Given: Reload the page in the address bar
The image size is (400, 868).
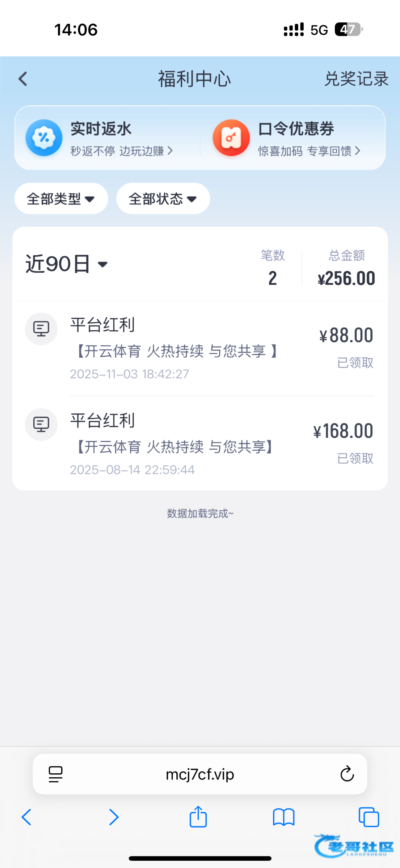Looking at the screenshot, I should point(347,774).
